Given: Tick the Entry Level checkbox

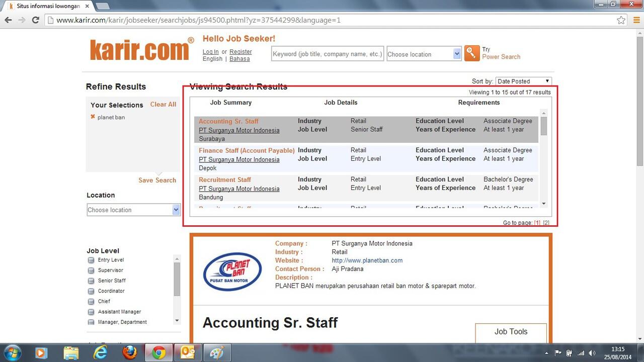Looking at the screenshot, I should 91,260.
